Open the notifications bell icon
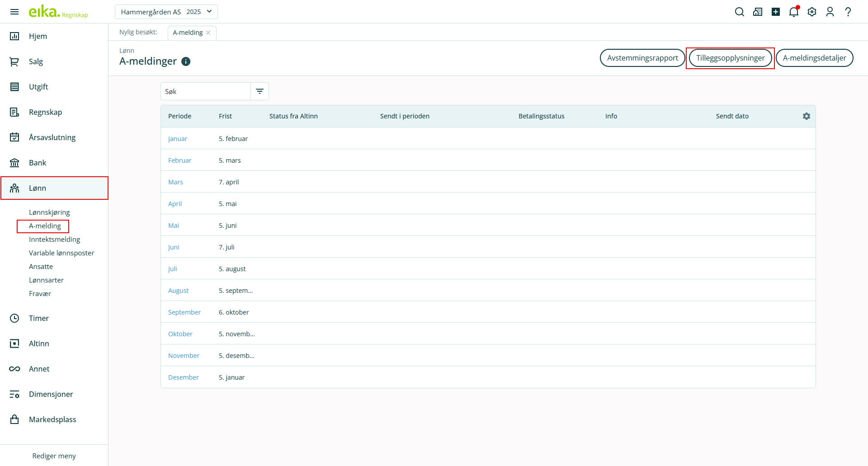Viewport: 868px width, 466px height. tap(793, 12)
